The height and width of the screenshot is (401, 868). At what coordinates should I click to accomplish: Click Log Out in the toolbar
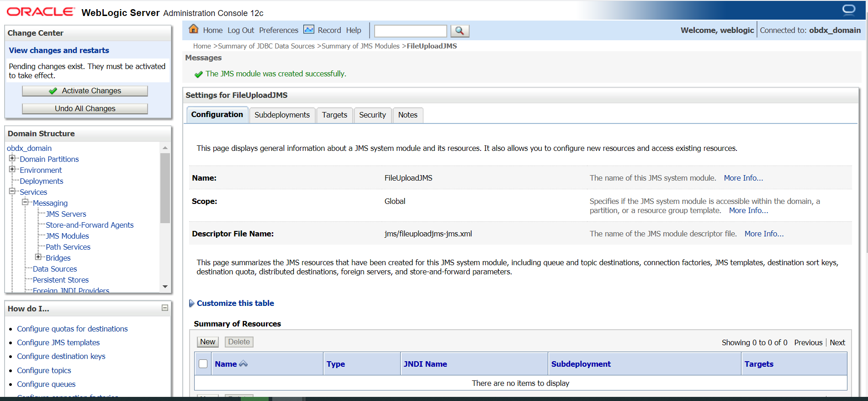[241, 30]
